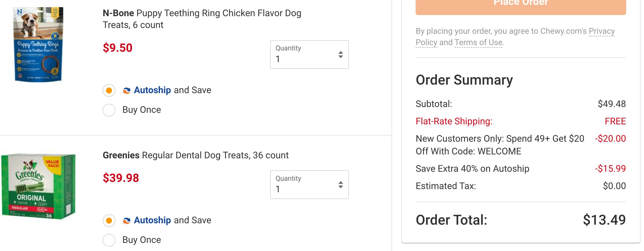Click the Greenies Regular Dental Dog Treats title

[x=196, y=155]
